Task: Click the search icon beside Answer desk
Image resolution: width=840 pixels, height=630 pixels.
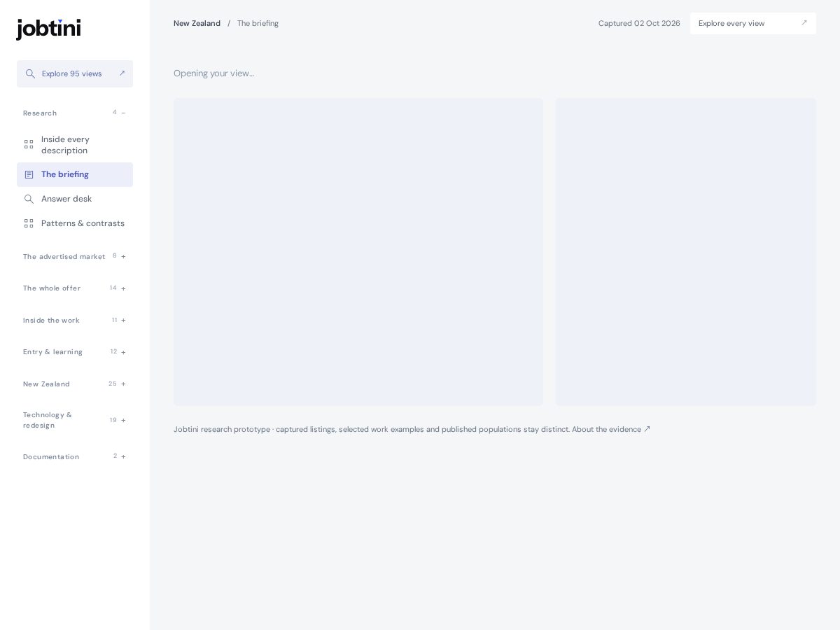Action: (29, 199)
